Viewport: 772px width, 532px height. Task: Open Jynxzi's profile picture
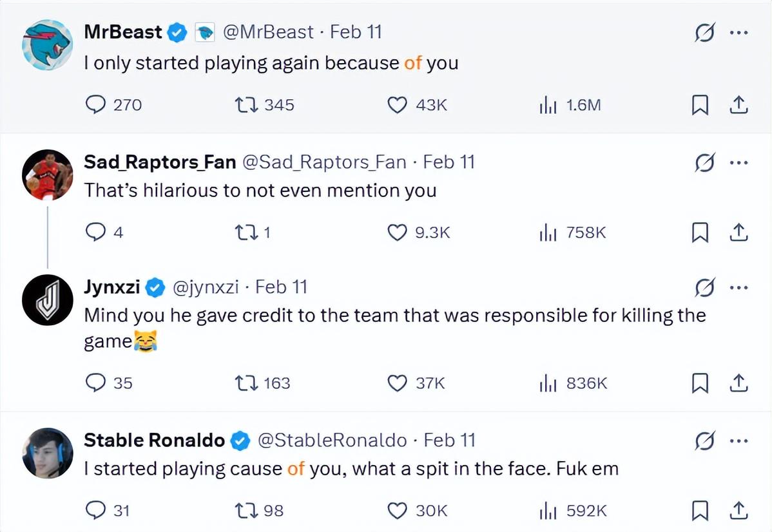47,301
